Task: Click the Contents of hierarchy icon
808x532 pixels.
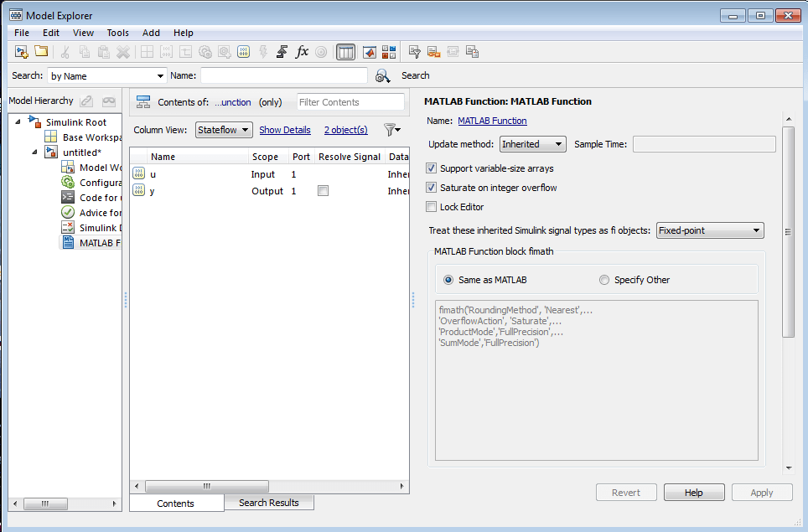Action: (143, 102)
